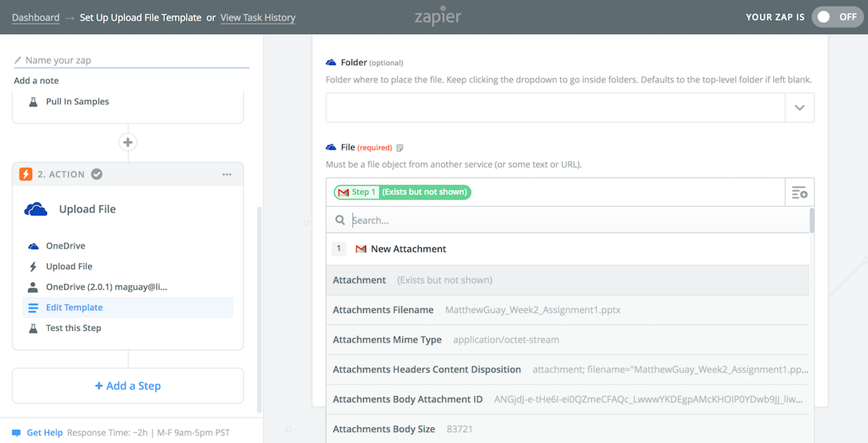Open Get Help chat

[x=45, y=433]
